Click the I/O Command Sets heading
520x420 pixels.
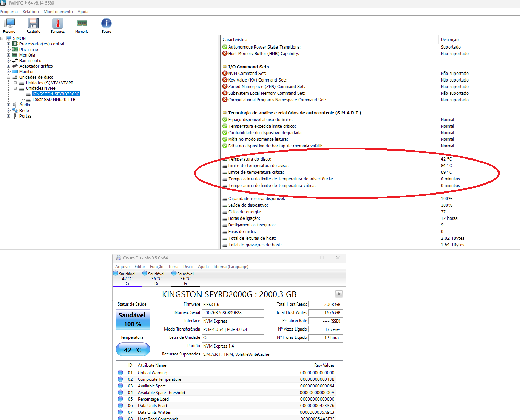248,67
